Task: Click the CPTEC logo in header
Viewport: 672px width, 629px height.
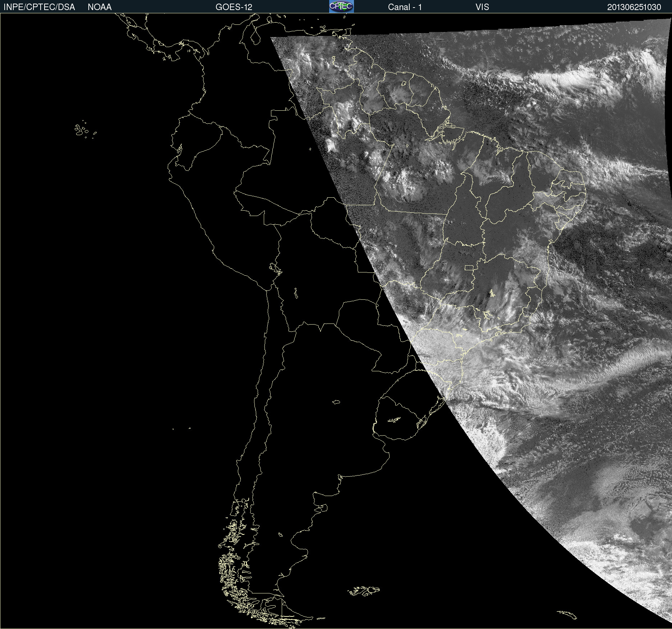Action: pos(341,6)
